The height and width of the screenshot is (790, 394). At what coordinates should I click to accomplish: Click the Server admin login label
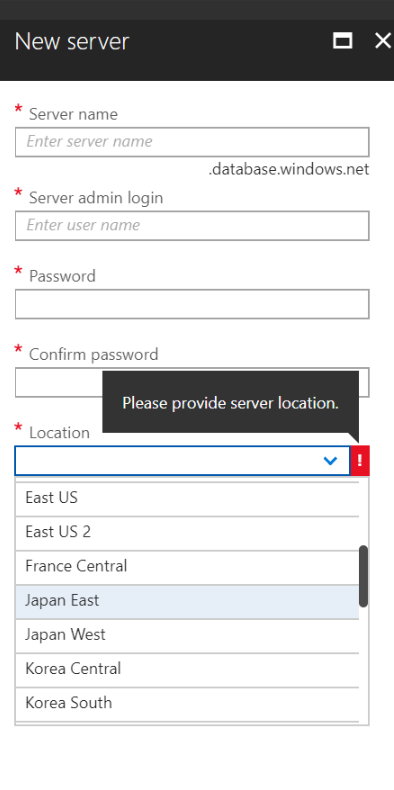click(x=96, y=198)
